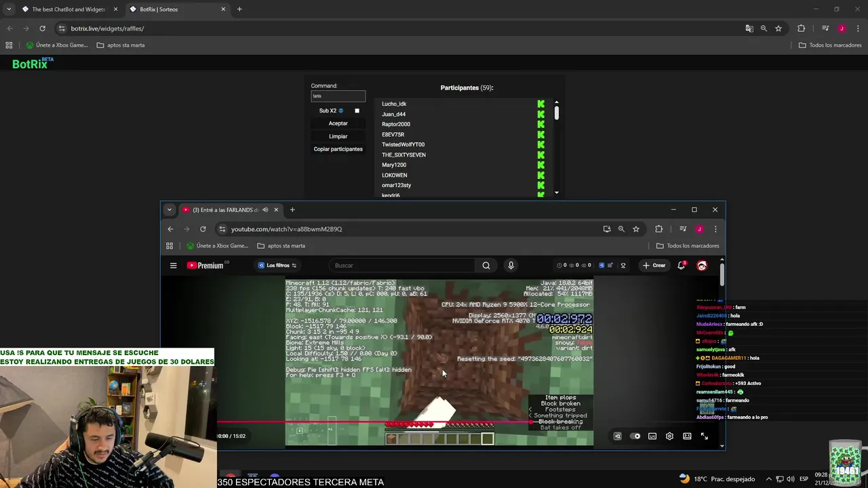868x488 pixels.
Task: Open media control icon in back browser
Action: pos(825,28)
